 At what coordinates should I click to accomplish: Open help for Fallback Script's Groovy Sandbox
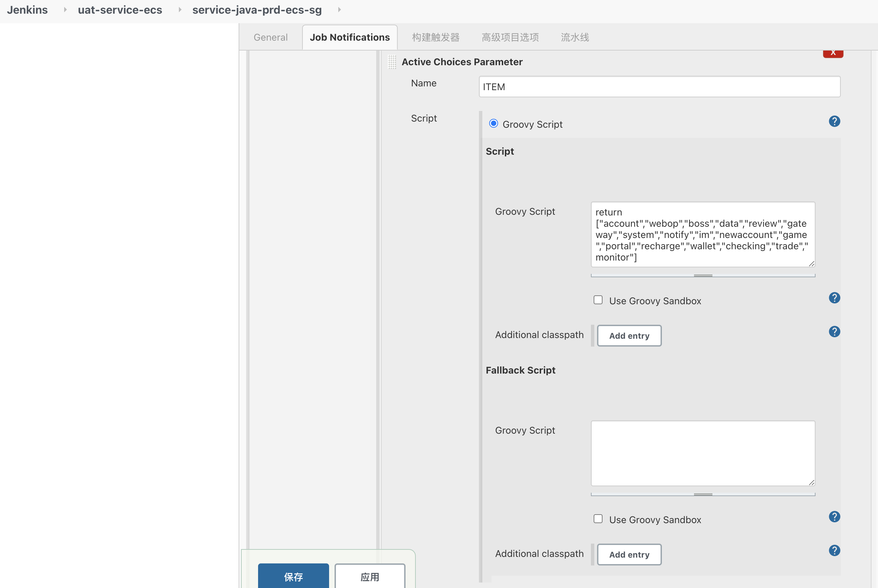[x=834, y=517]
